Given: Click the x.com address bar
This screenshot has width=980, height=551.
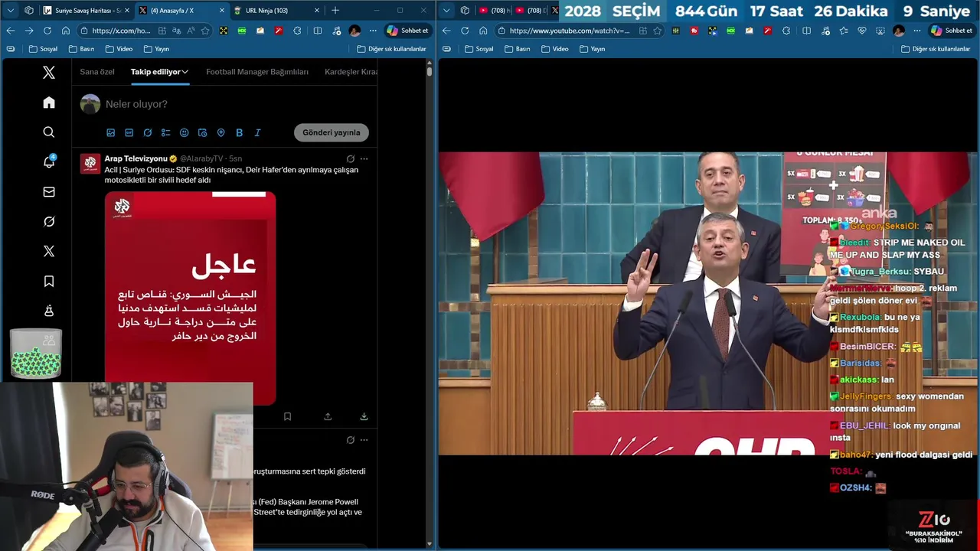Looking at the screenshot, I should coord(121,31).
